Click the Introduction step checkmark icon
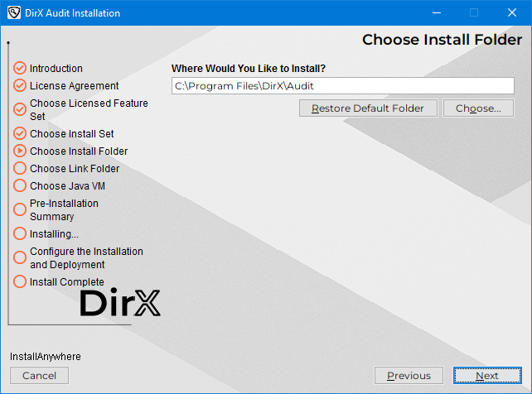This screenshot has height=394, width=532. pos(20,69)
